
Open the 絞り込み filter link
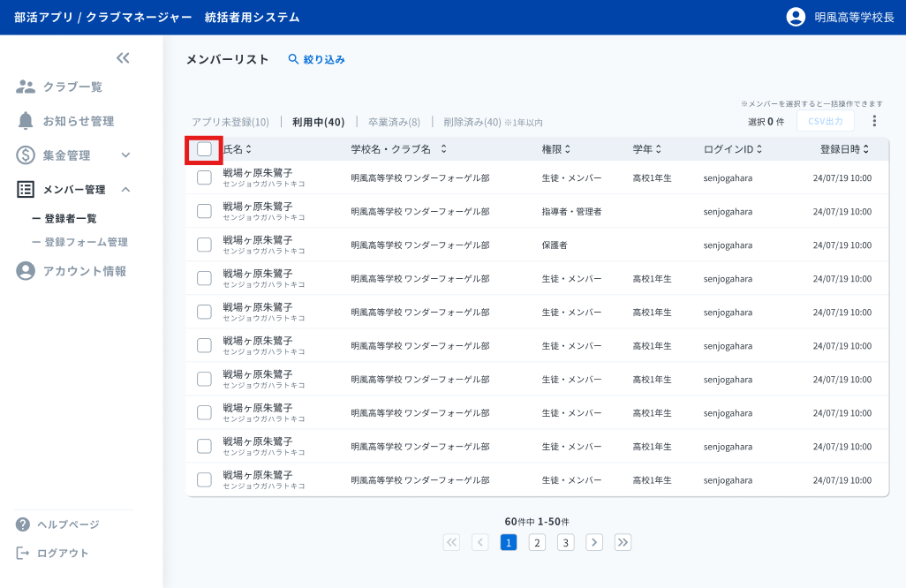[x=323, y=59]
